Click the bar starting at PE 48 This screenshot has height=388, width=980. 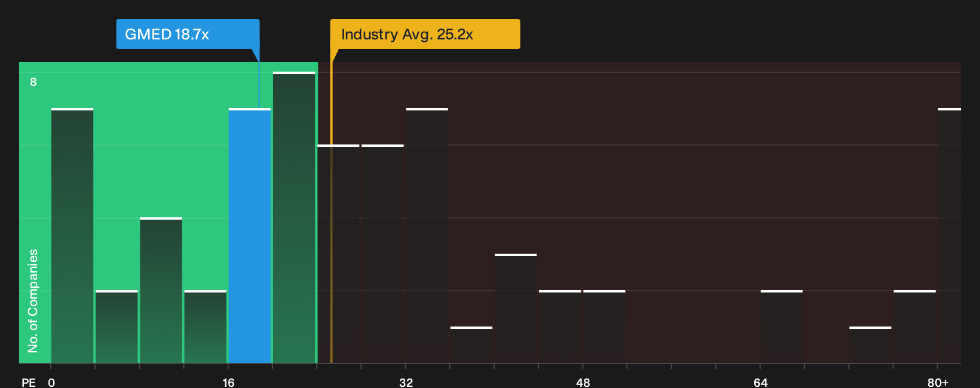604,327
